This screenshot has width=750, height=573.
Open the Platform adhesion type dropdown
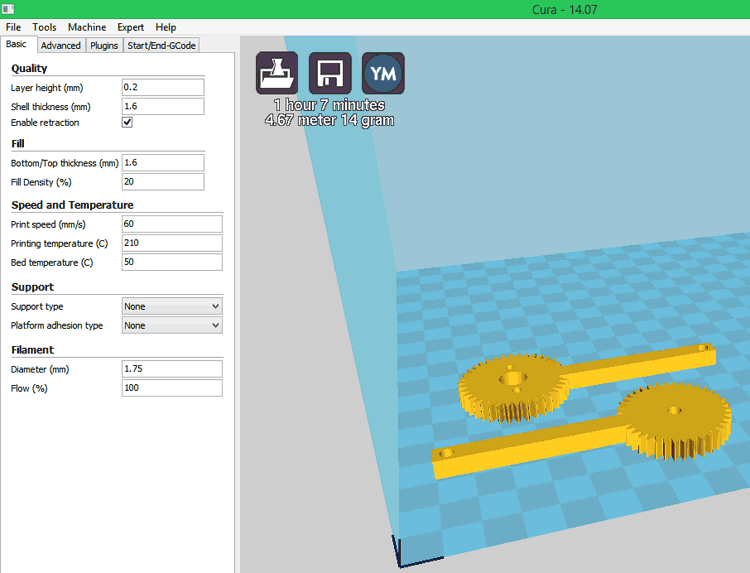pyautogui.click(x=172, y=325)
